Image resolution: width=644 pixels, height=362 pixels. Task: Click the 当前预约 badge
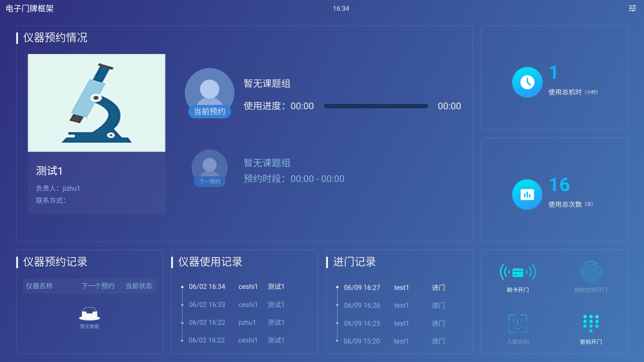click(210, 112)
